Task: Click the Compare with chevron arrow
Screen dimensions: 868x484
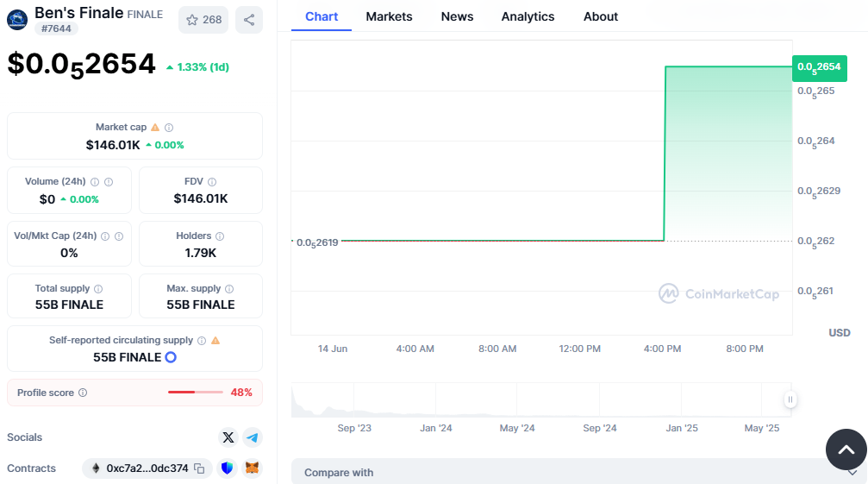Action: coord(852,473)
